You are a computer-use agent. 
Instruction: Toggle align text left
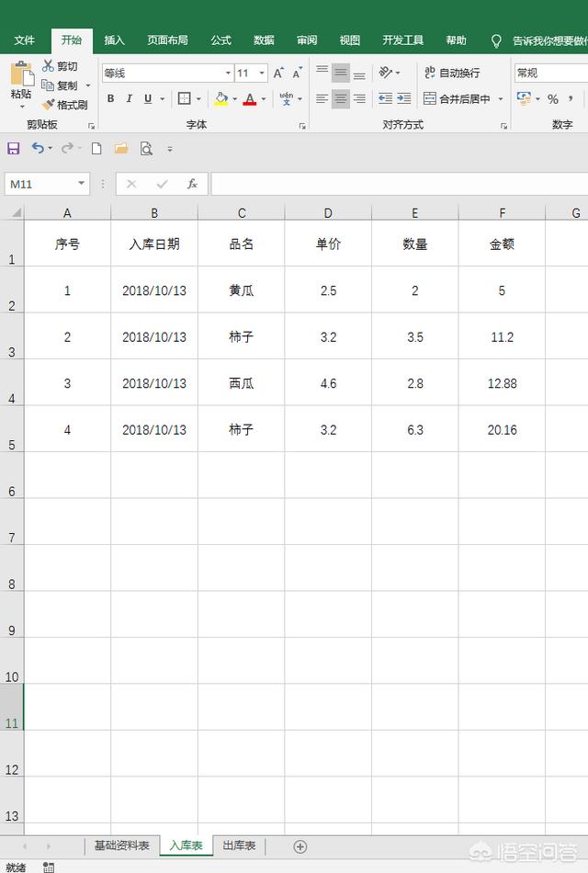pyautogui.click(x=322, y=98)
